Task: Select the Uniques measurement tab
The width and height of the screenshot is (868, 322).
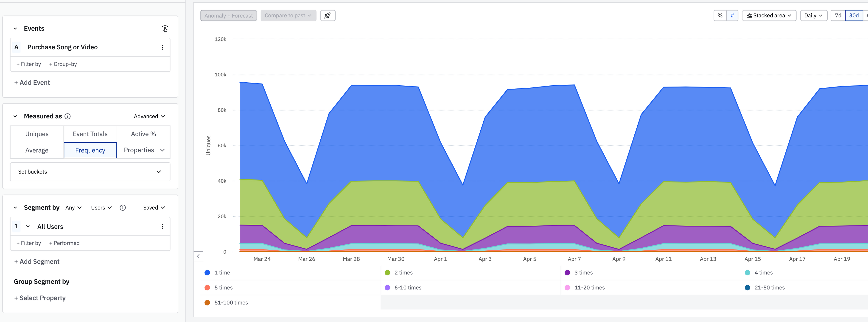Action: coord(37,134)
